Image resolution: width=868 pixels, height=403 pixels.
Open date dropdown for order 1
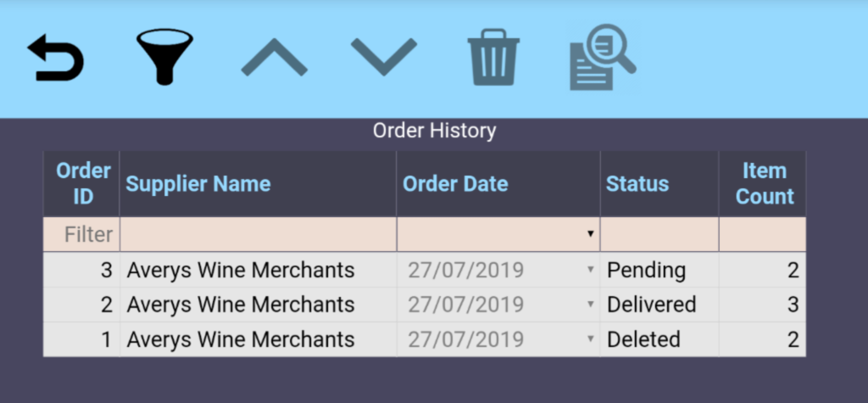[591, 339]
